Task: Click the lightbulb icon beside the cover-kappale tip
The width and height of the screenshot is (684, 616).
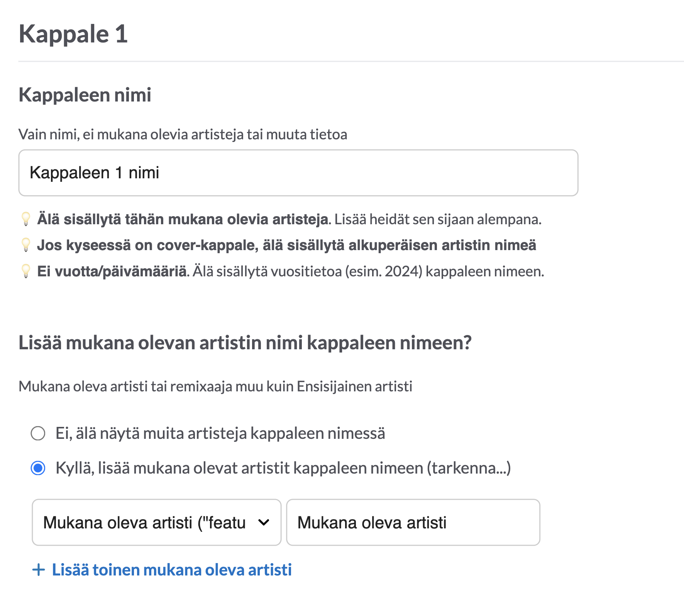Action: tap(26, 245)
